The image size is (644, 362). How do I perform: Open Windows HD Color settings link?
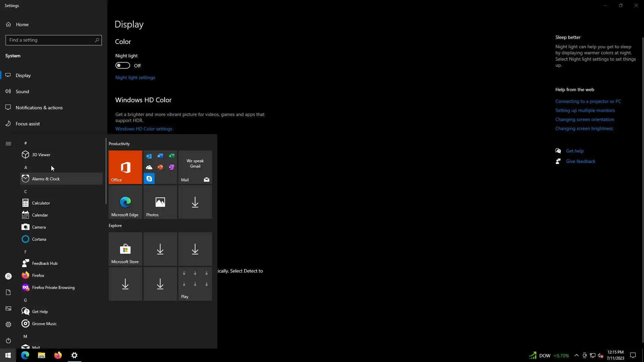[x=144, y=129]
